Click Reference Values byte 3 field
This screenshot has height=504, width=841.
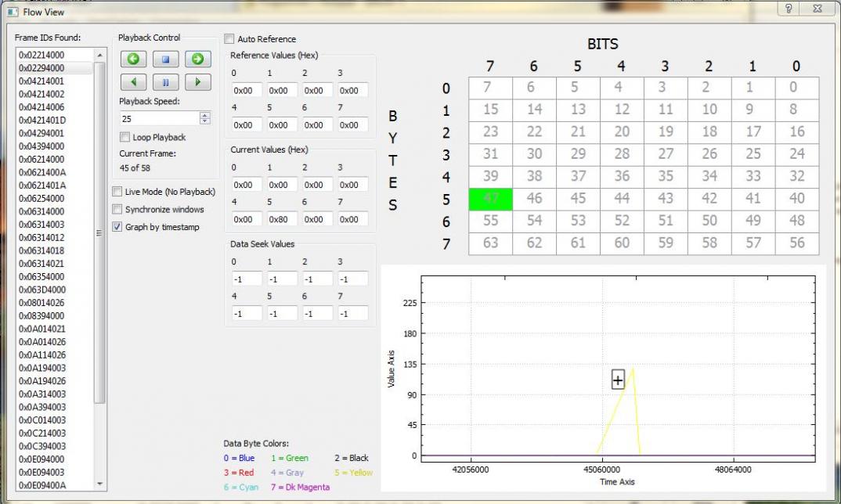point(353,90)
